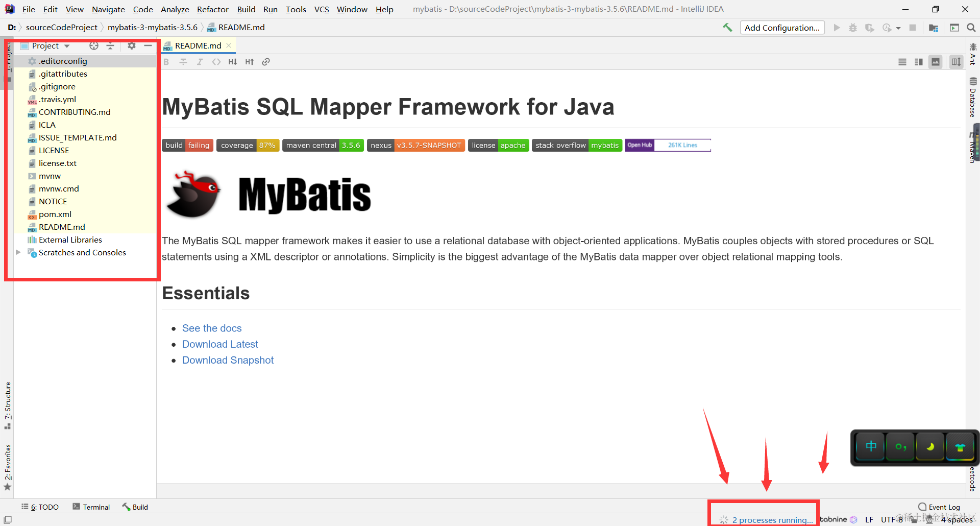Open Project panel gear settings
The width and height of the screenshot is (980, 526).
pos(132,46)
